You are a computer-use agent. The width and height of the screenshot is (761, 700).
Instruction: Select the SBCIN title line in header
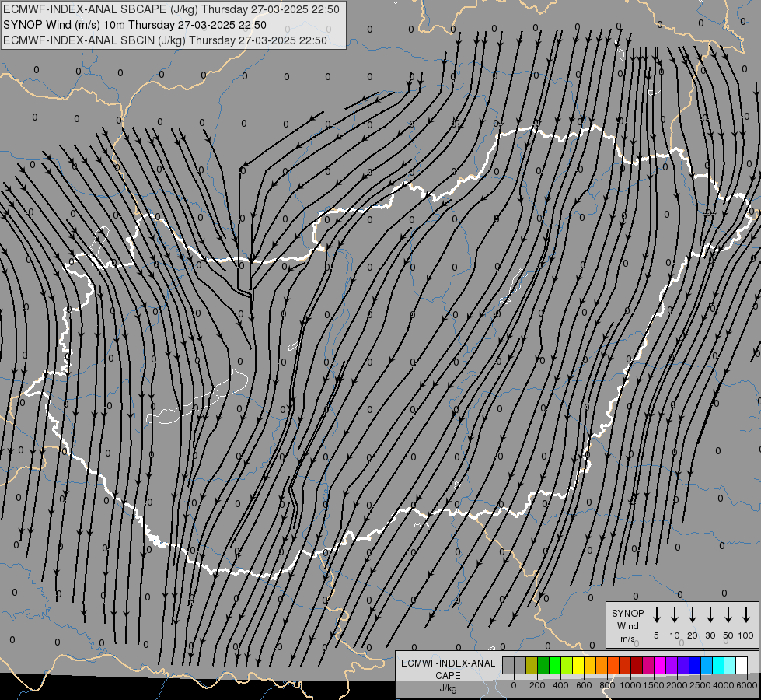(165, 40)
